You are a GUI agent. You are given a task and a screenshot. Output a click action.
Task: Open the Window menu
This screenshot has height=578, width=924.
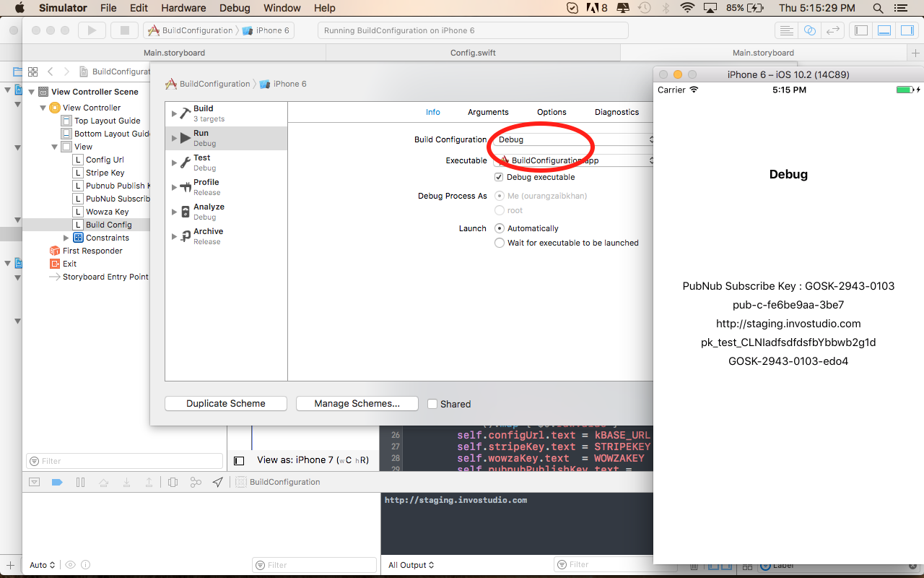282,8
